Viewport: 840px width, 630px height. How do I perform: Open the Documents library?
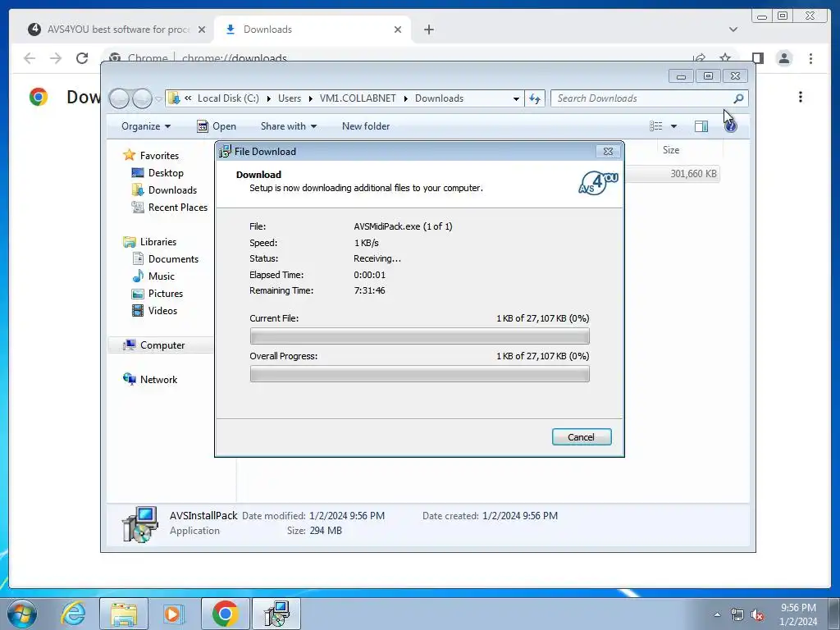pyautogui.click(x=173, y=258)
